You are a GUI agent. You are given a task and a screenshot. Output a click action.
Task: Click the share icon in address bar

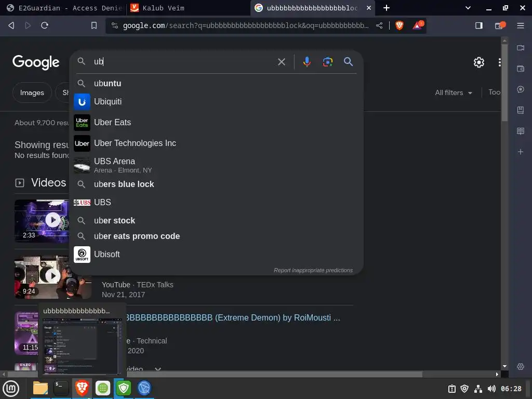(379, 25)
